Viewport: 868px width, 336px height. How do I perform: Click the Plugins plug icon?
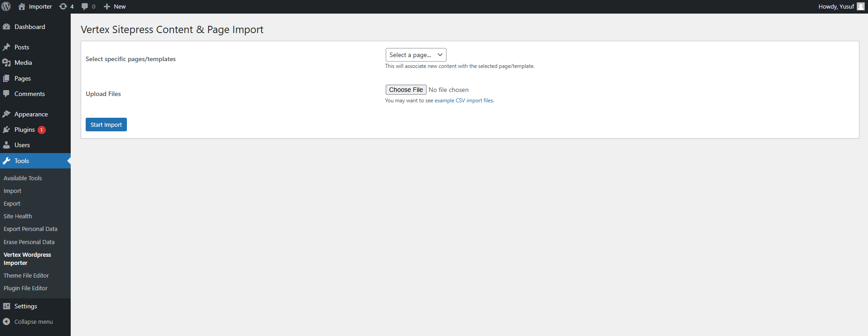point(6,130)
